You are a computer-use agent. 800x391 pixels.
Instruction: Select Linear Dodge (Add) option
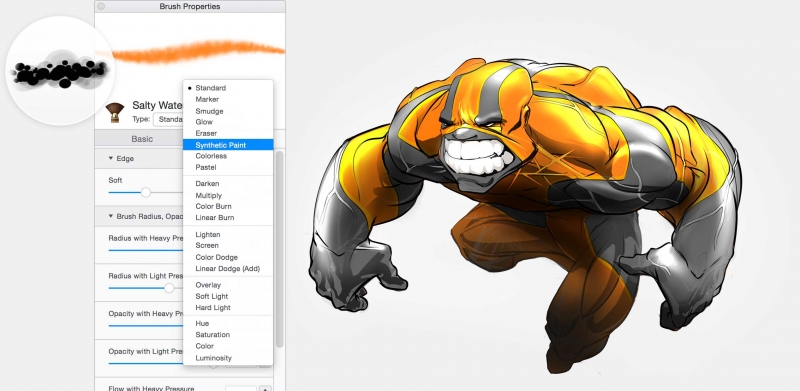(x=228, y=268)
